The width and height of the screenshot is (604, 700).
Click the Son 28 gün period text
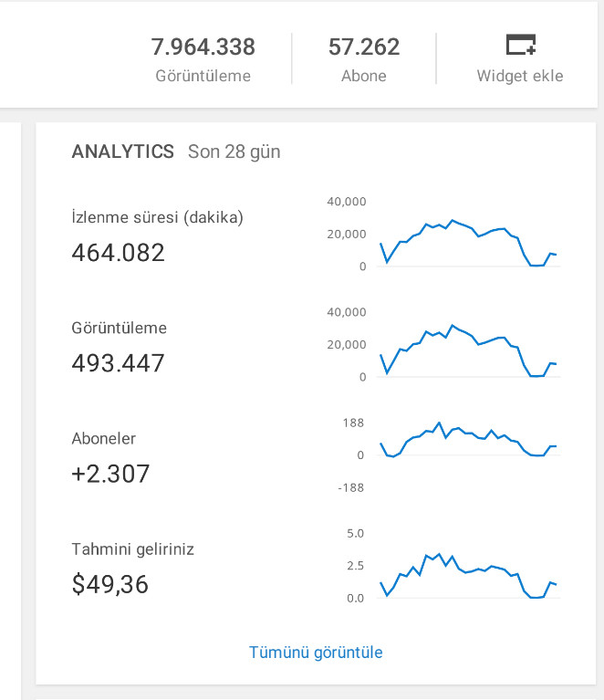234,151
